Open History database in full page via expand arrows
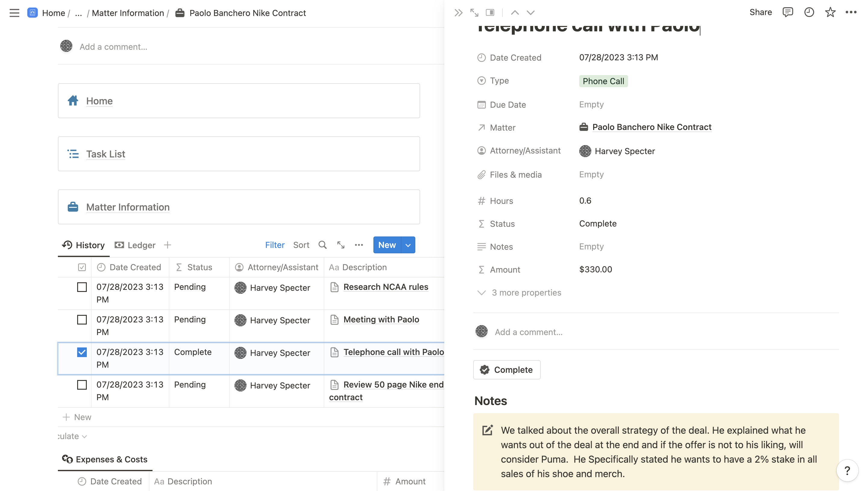Viewport: 868px width, 491px height. [341, 245]
